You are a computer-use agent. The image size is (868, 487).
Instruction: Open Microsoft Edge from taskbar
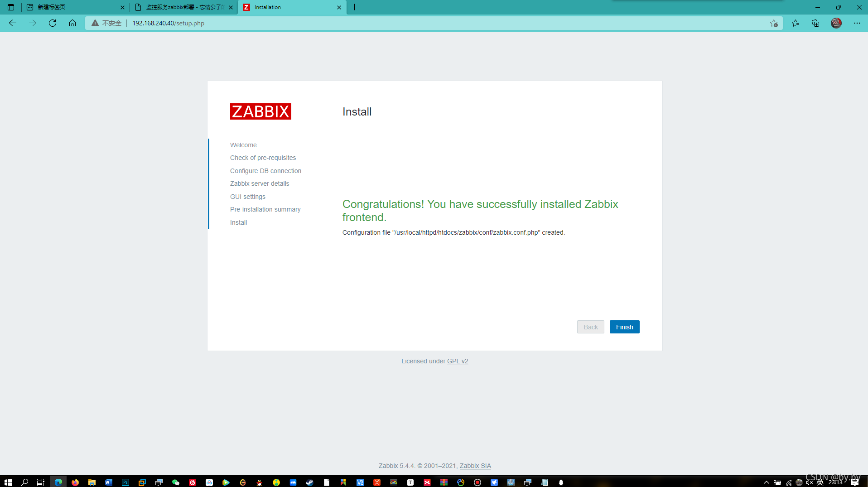pos(58,482)
